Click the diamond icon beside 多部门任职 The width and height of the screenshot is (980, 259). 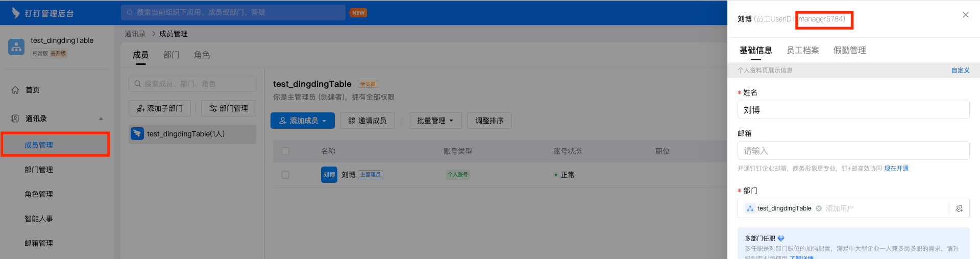[781, 239]
